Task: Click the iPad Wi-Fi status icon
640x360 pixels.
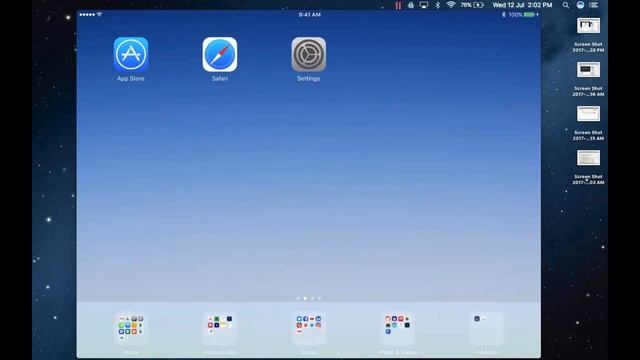Action: 99,14
